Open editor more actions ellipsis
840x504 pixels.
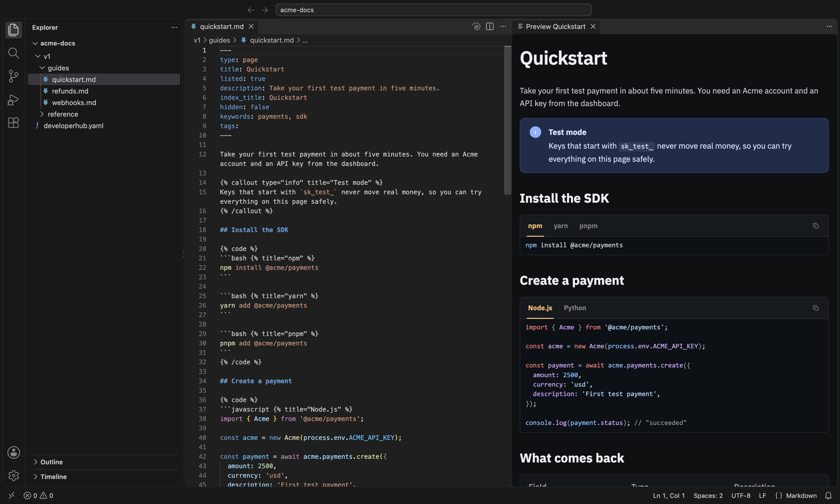click(x=503, y=26)
